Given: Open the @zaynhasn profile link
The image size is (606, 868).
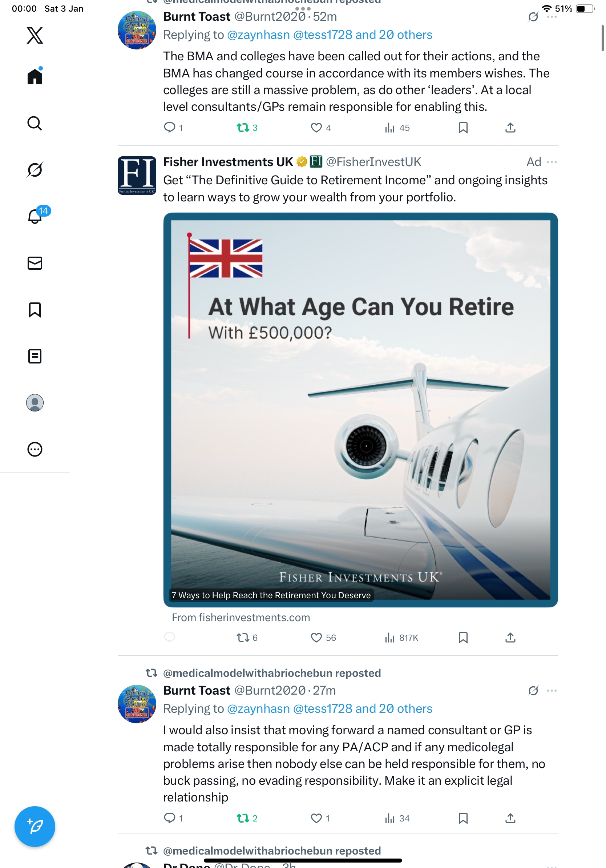Looking at the screenshot, I should click(x=258, y=35).
